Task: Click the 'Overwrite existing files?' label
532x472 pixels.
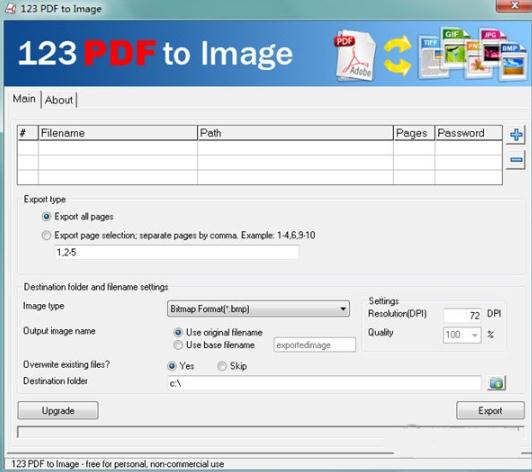Action: point(66,364)
